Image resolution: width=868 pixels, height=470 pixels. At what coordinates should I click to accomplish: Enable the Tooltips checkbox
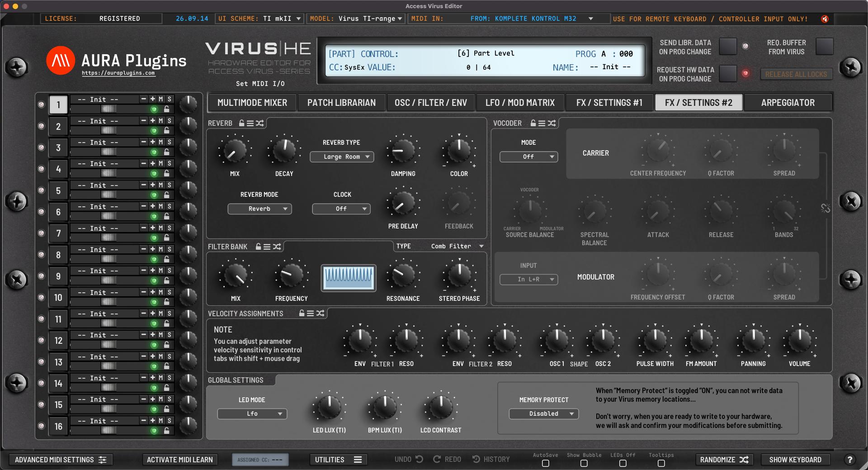click(661, 463)
